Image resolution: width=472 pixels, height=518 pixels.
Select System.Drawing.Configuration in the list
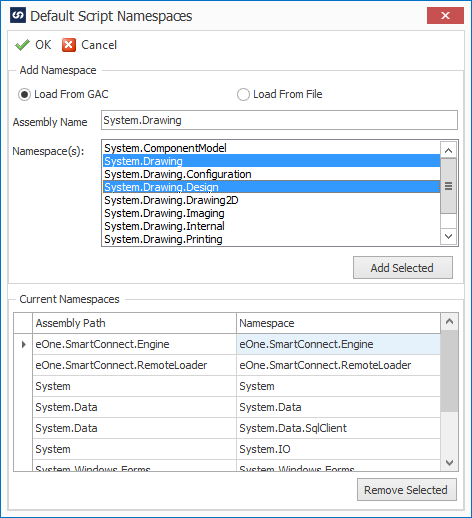pos(271,174)
